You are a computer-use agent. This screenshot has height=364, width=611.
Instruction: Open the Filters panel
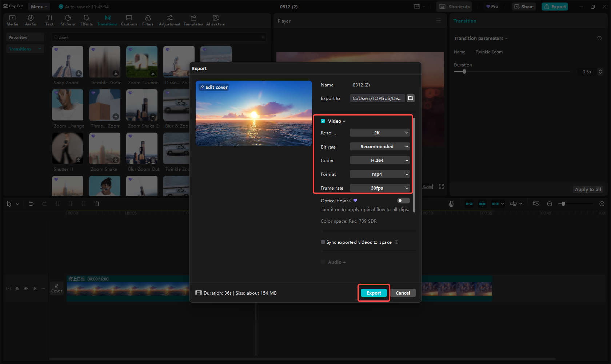(x=148, y=20)
